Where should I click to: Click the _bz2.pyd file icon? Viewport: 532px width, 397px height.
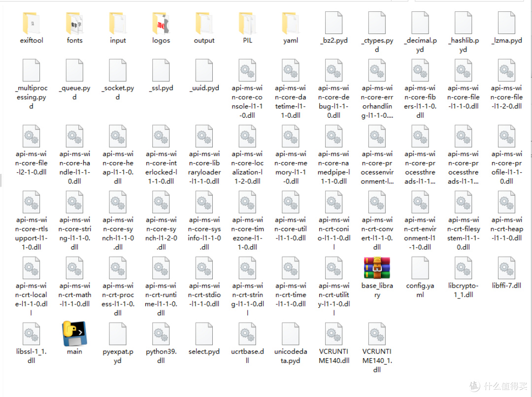(333, 23)
